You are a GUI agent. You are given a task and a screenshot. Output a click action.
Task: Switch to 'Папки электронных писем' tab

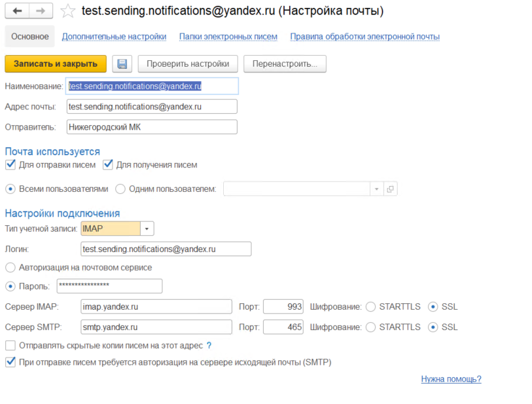tap(228, 37)
